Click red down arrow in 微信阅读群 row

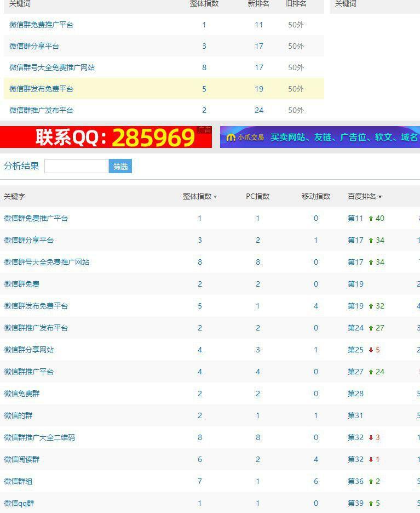[x=371, y=460]
